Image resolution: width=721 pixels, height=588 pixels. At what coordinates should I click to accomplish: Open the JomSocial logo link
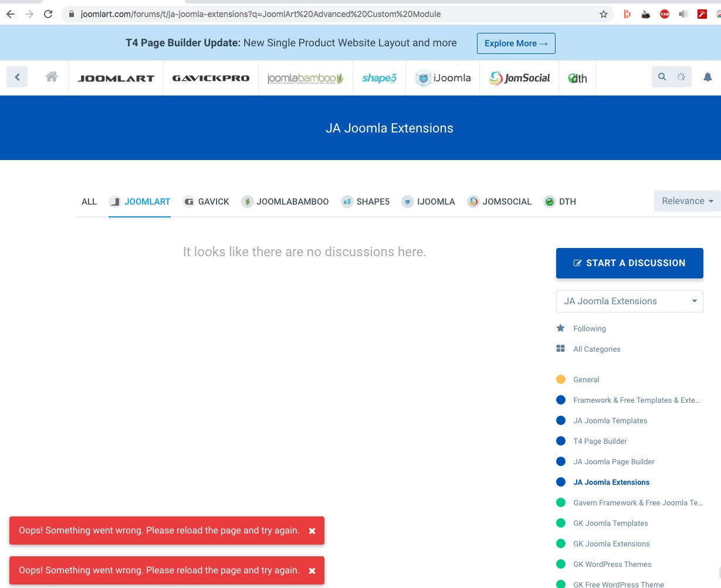(520, 78)
